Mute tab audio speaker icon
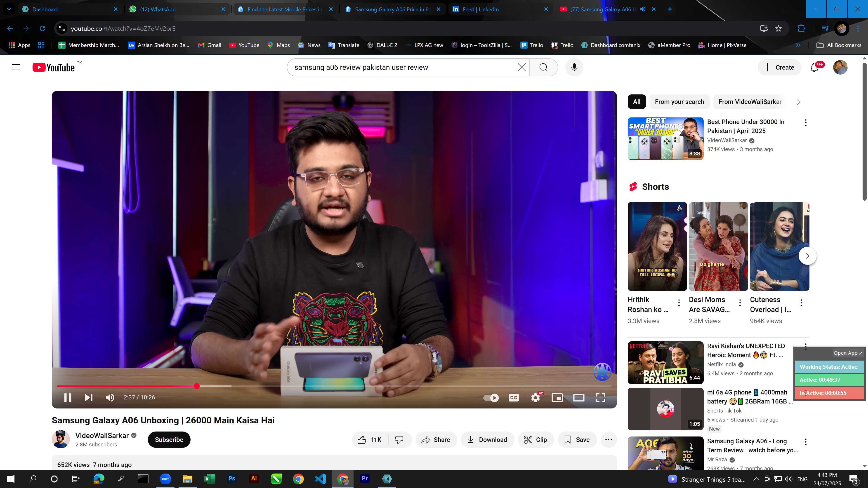The image size is (868, 488). [x=643, y=9]
